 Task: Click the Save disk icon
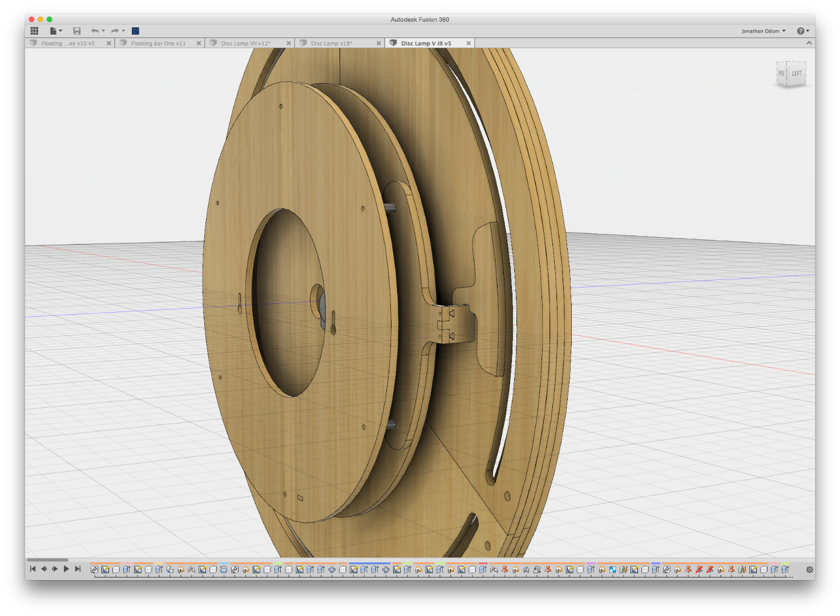[x=77, y=31]
